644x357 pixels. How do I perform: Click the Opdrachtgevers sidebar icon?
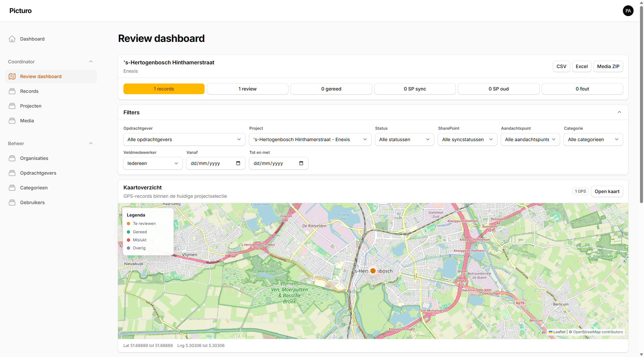pos(12,173)
